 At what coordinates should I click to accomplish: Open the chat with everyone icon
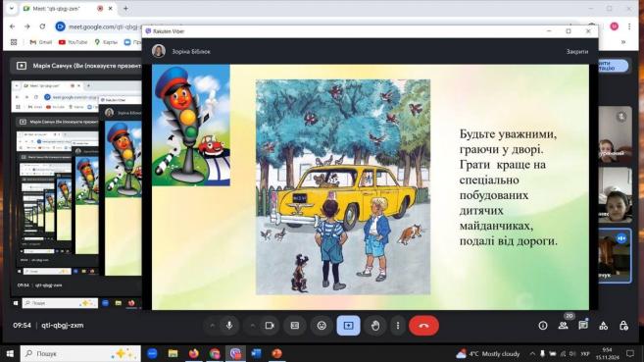click(x=583, y=326)
